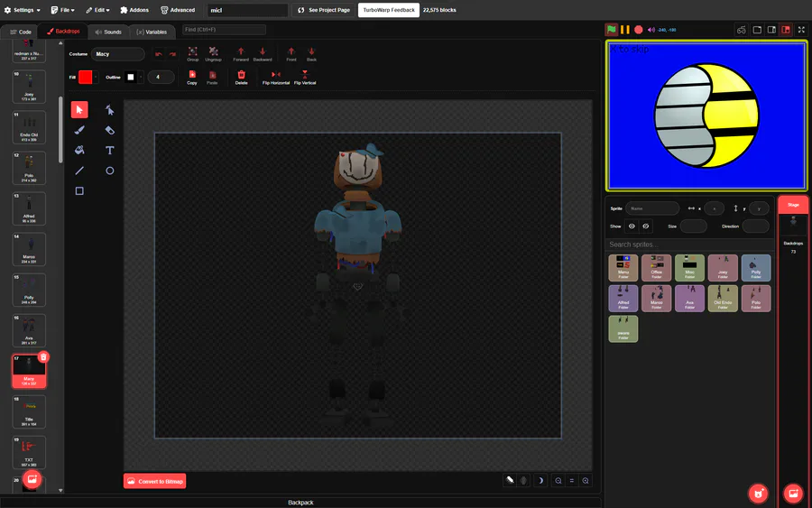Choose the Brush tool
This screenshot has width=812, height=508.
(x=79, y=130)
